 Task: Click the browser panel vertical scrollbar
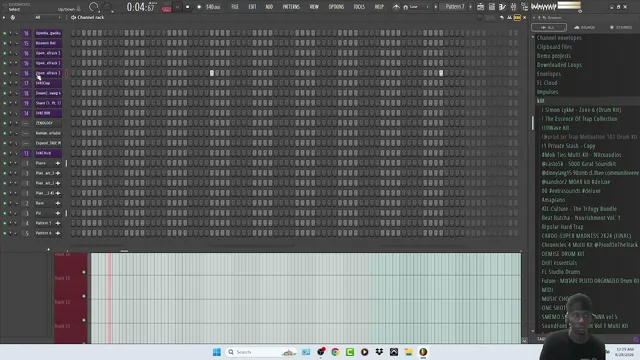click(x=533, y=122)
